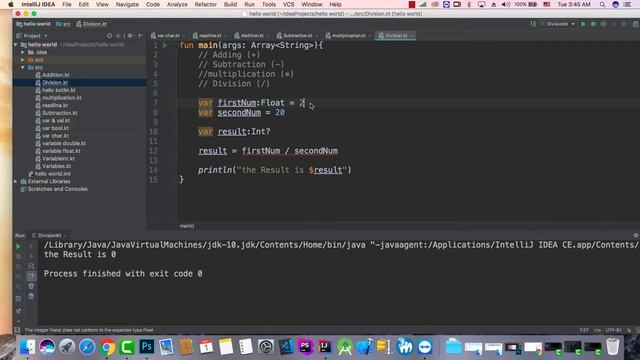Rerun Division from the Run panel

coord(18,247)
